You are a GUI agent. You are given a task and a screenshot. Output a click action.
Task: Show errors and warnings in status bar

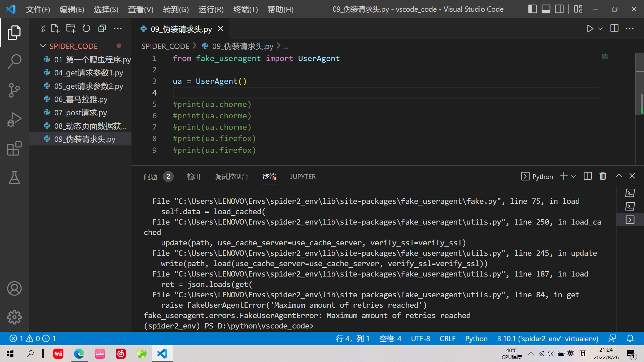coord(33,339)
